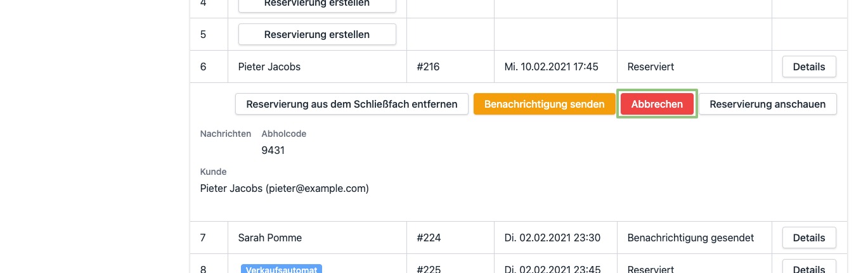Select Pieter Jacobs name in row 6
The width and height of the screenshot is (868, 273).
pyautogui.click(x=269, y=67)
